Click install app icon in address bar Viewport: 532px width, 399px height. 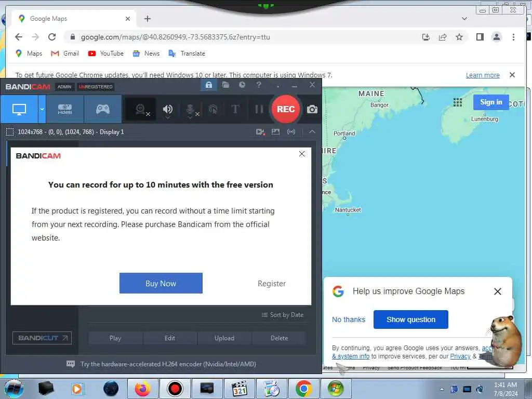426,37
